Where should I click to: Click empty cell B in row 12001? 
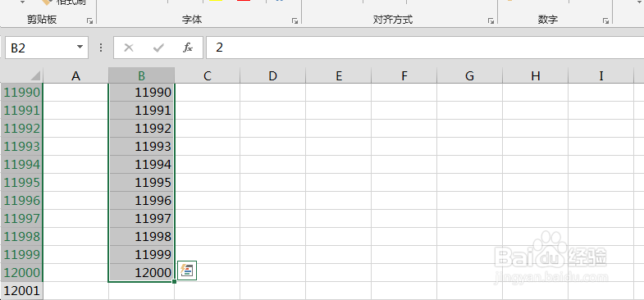pos(141,291)
